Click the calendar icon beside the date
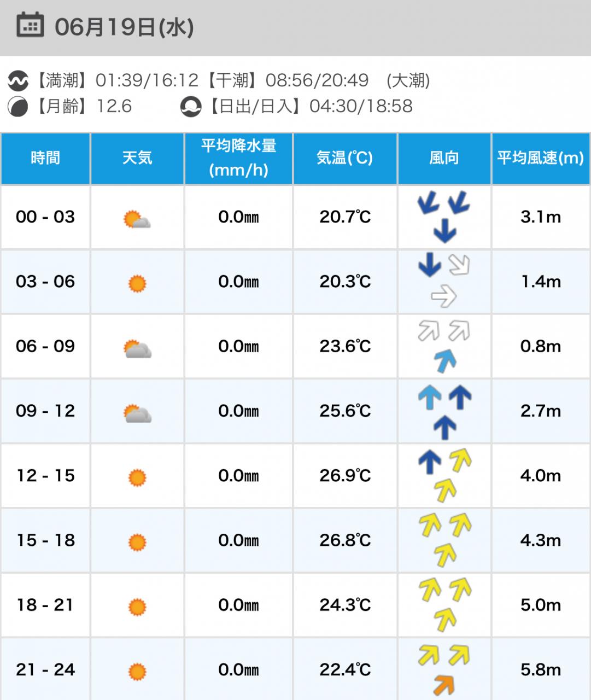 (x=30, y=25)
